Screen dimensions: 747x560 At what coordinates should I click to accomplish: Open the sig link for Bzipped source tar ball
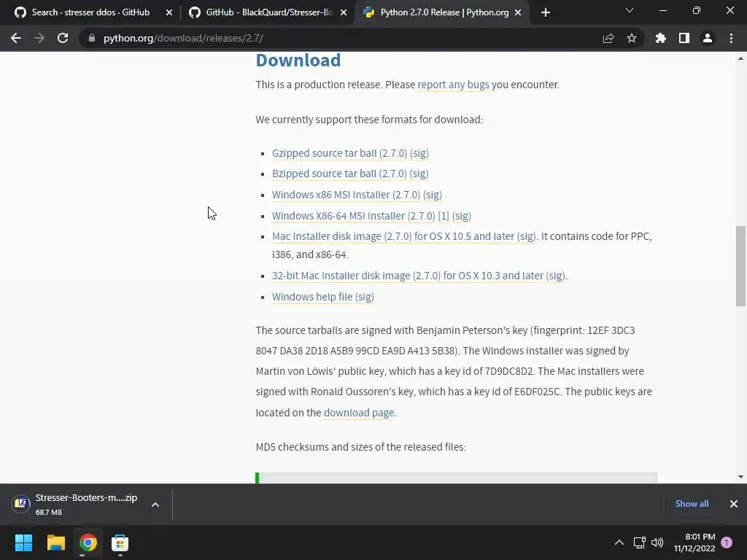coord(419,174)
